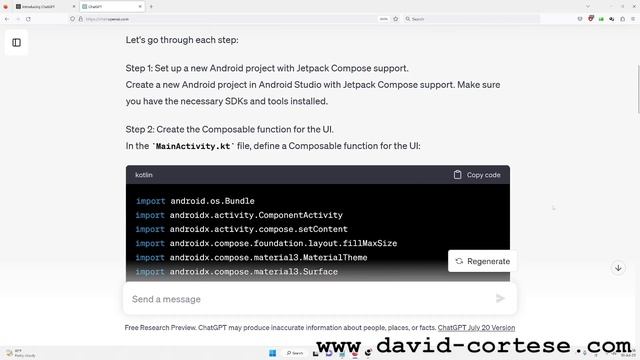Show site security padlock info

[x=80, y=19]
